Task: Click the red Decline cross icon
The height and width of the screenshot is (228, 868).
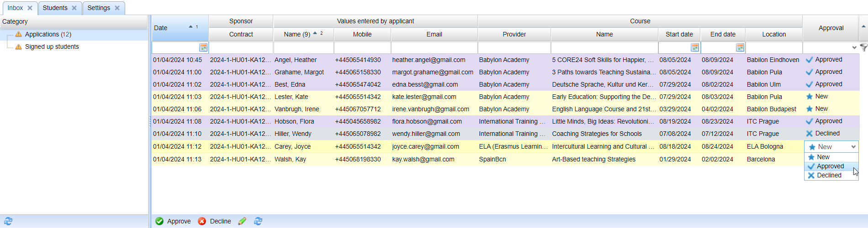Action: (202, 221)
